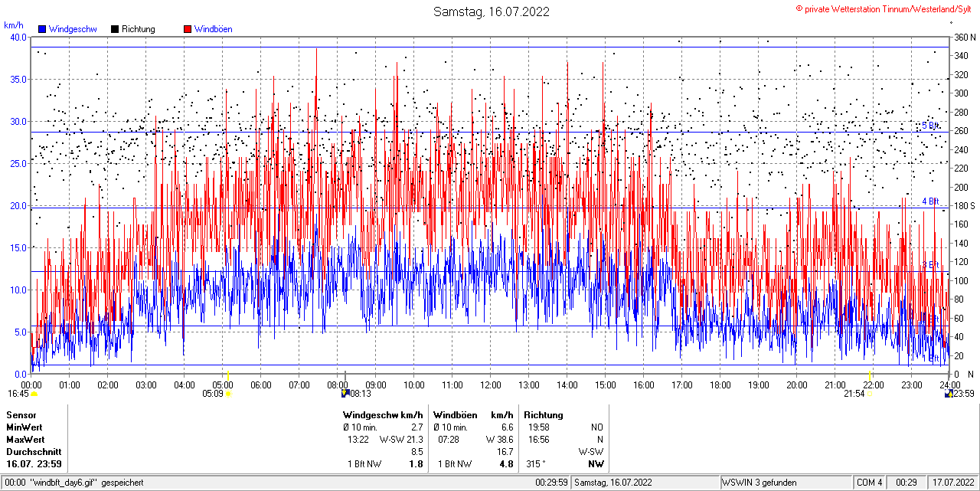Click the km/h axis unit label

tap(14, 25)
